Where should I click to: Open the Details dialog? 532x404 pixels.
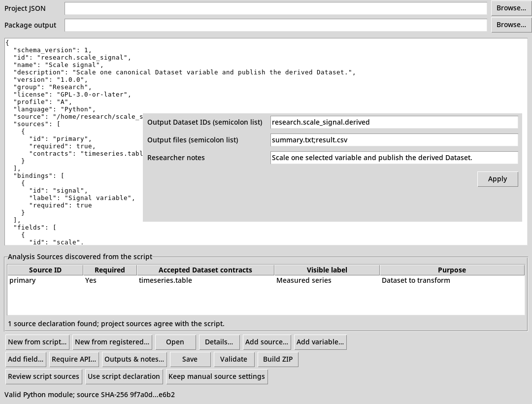[x=219, y=342]
